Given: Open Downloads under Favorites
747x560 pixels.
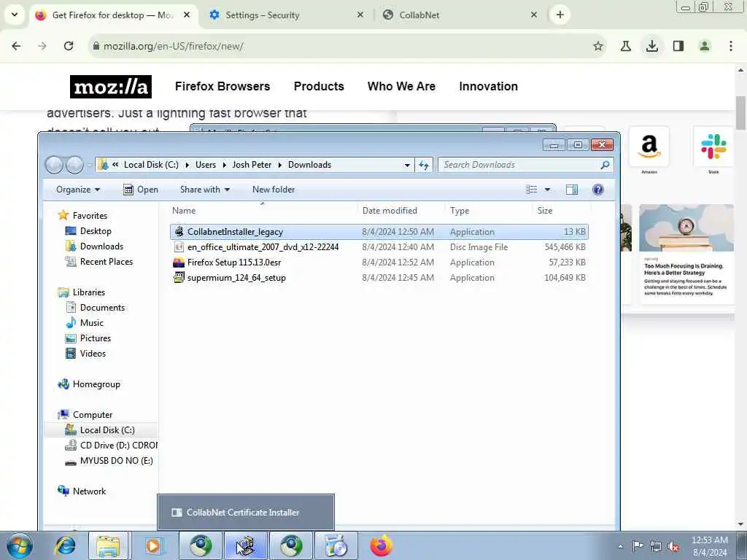Looking at the screenshot, I should tap(101, 246).
